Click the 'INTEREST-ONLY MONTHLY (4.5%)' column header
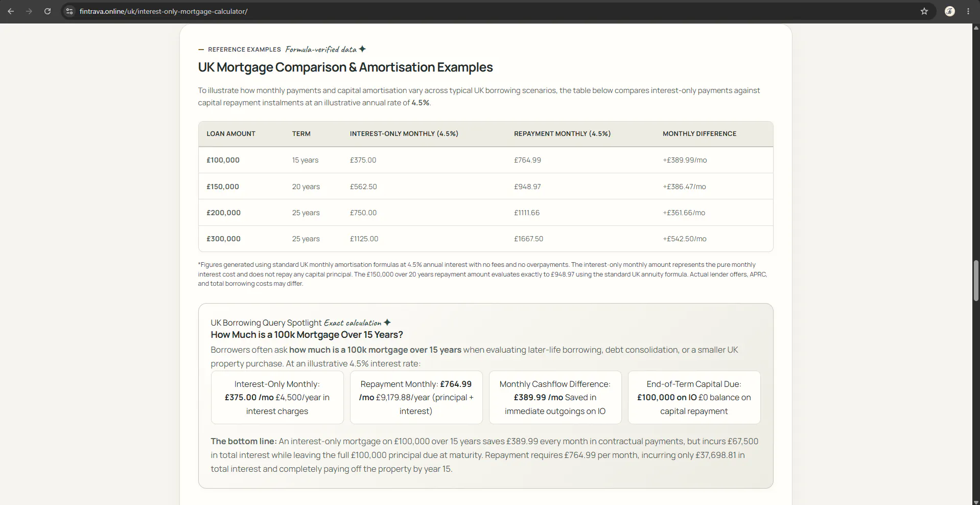This screenshot has height=505, width=980. [x=404, y=134]
